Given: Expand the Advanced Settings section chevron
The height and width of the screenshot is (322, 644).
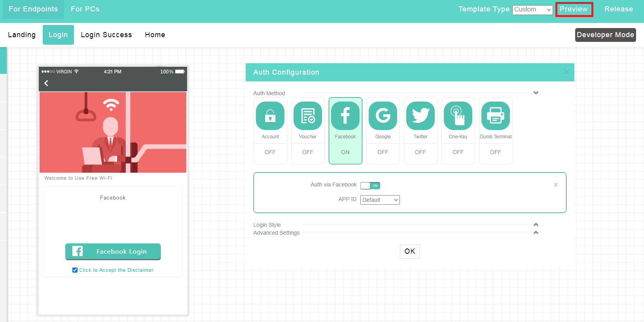Looking at the screenshot, I should tap(536, 232).
